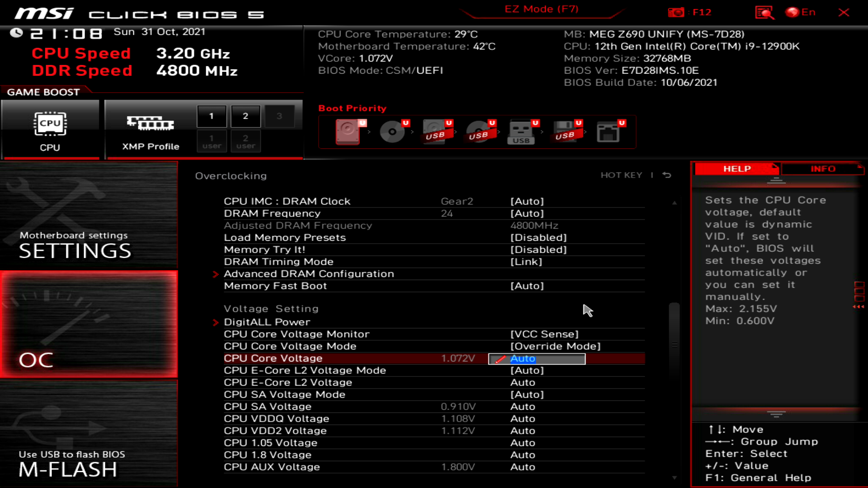Select CPU SA Voltage Auto value
The image size is (868, 488).
point(523,407)
